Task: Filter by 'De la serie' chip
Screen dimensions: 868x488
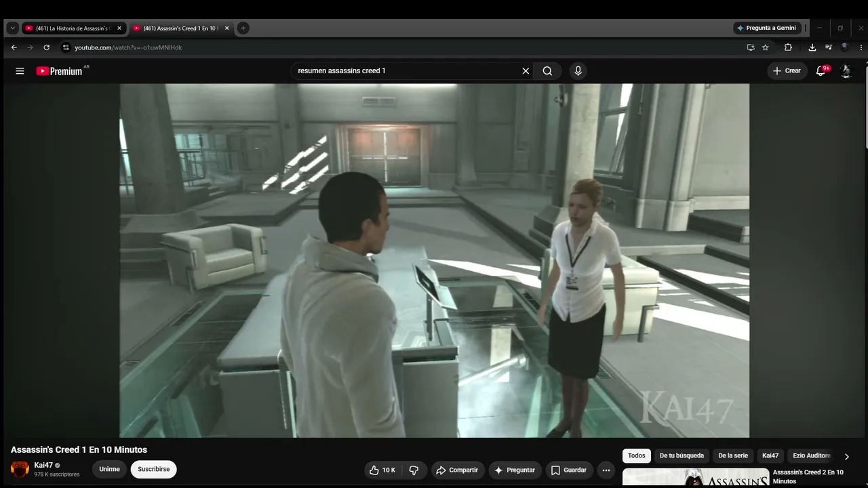Action: (733, 455)
